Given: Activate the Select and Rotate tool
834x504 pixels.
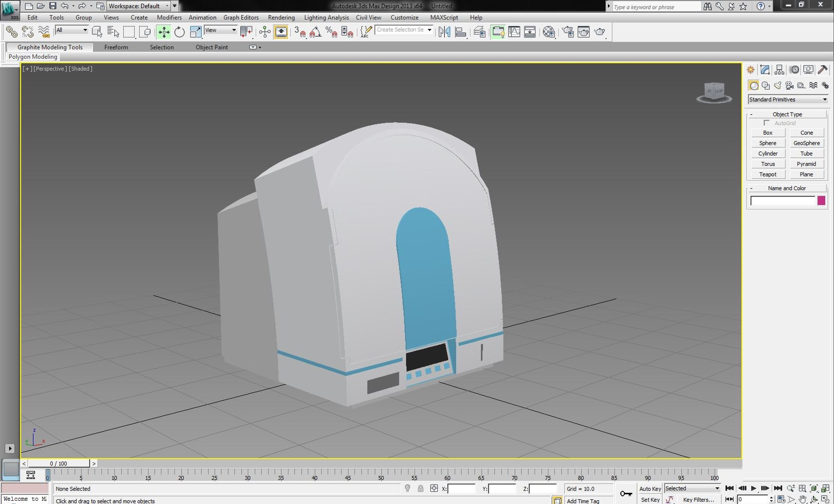Looking at the screenshot, I should click(180, 32).
